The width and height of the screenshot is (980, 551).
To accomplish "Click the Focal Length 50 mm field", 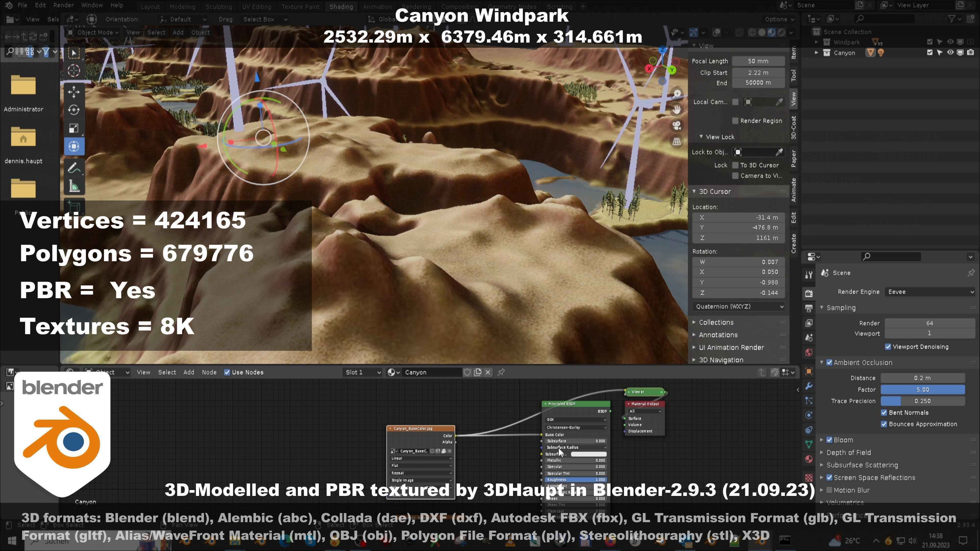I will click(758, 61).
